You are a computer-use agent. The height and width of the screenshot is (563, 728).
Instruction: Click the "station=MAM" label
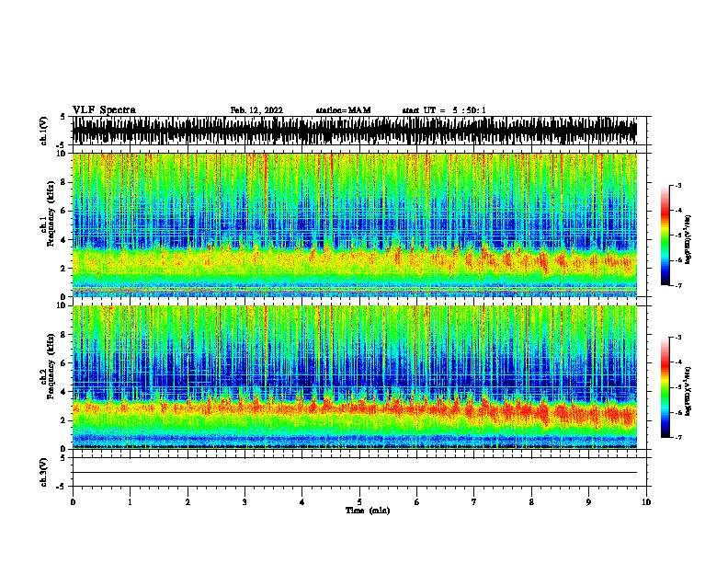tap(343, 110)
